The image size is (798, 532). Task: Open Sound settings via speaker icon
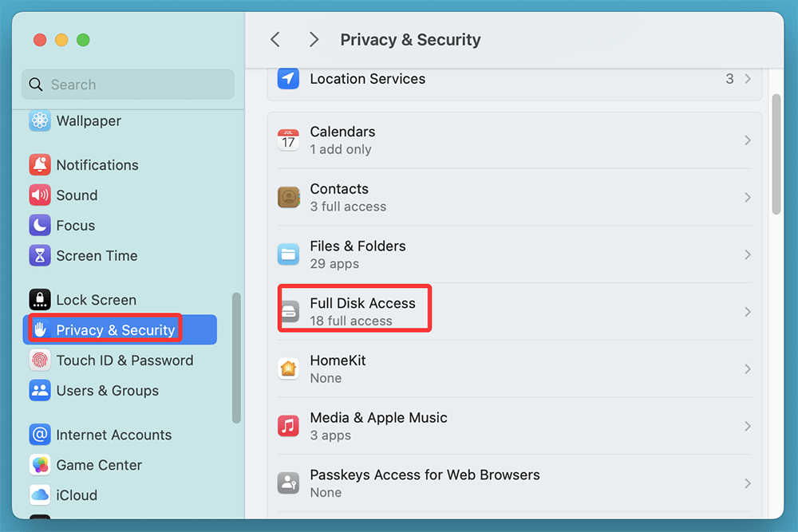[x=39, y=195]
